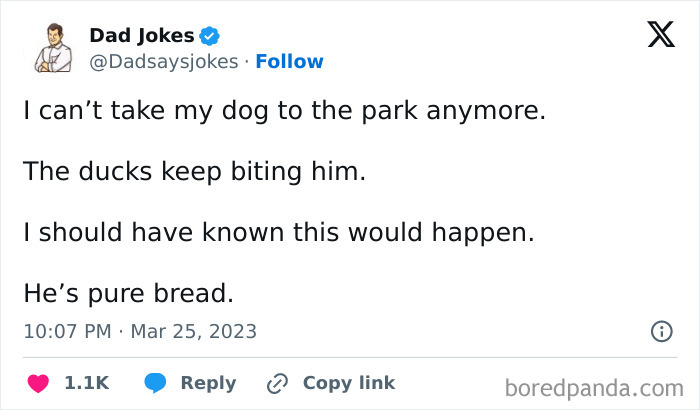Click the Reply button label
The height and width of the screenshot is (410, 700).
tap(208, 383)
